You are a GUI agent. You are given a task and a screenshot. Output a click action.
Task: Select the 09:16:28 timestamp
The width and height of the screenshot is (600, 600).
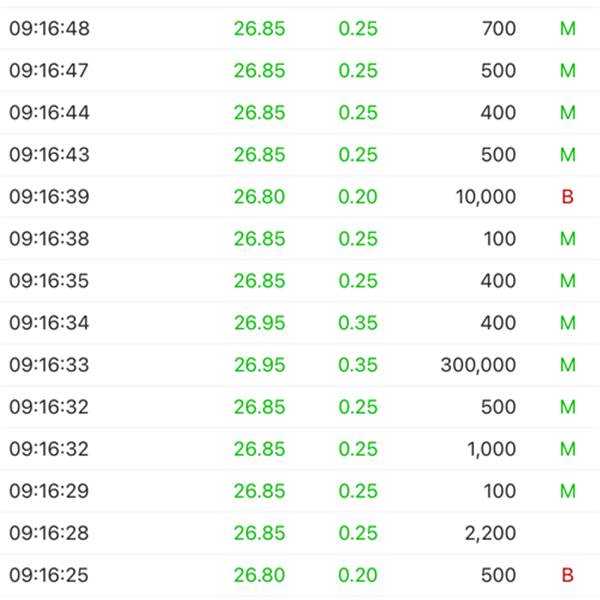click(x=49, y=533)
